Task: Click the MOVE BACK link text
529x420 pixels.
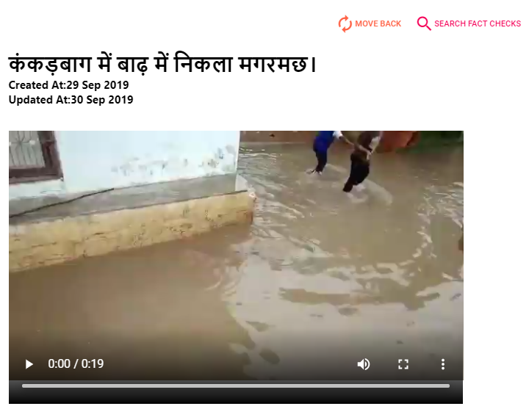Action: click(x=378, y=23)
